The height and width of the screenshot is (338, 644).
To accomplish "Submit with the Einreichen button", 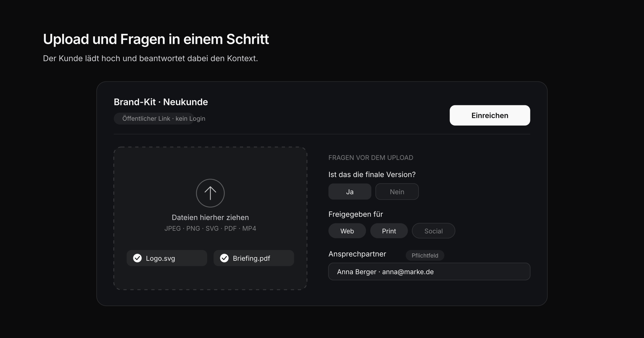I will coord(490,115).
